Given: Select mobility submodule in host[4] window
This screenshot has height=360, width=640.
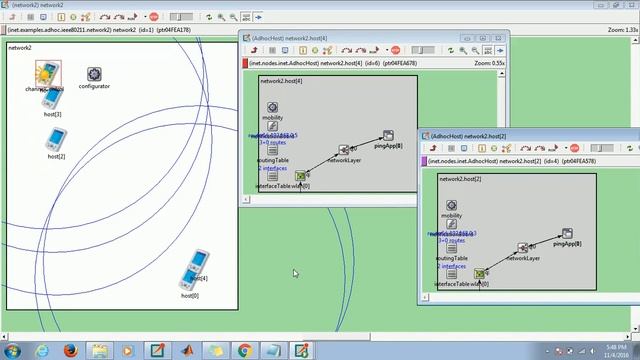Looking at the screenshot, I should (272, 107).
